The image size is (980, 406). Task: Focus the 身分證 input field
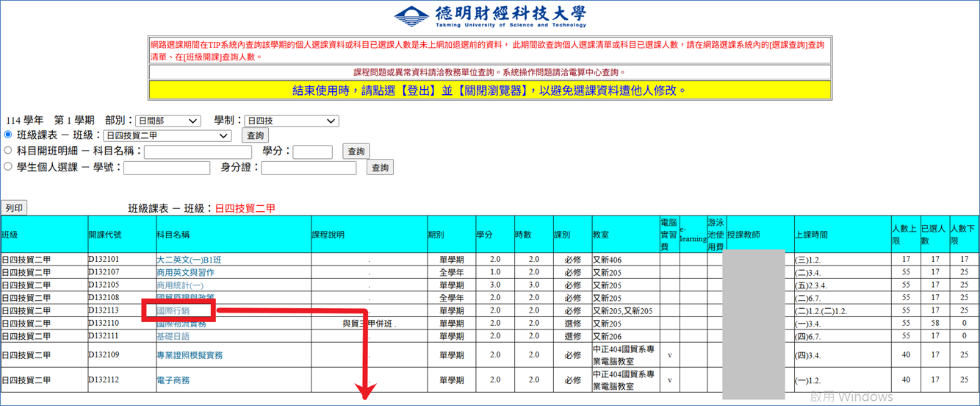pyautogui.click(x=309, y=168)
